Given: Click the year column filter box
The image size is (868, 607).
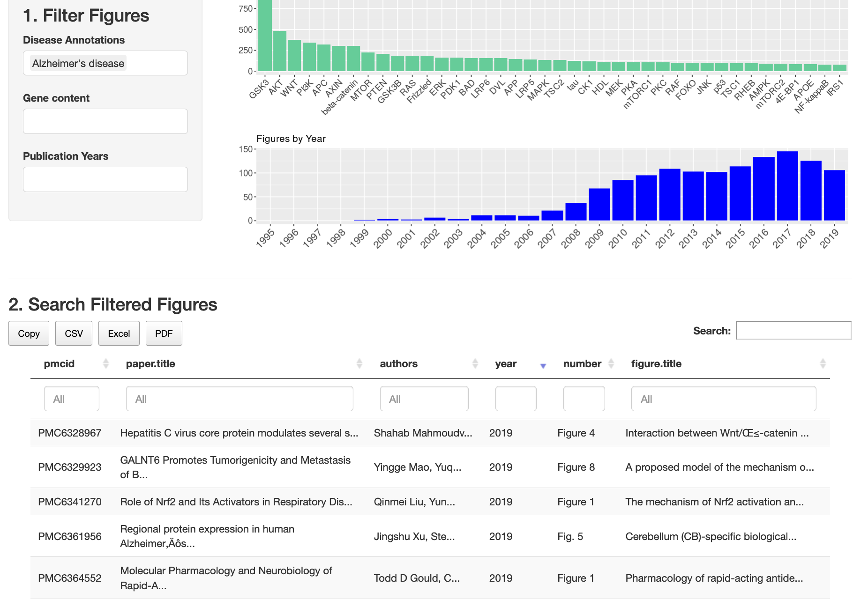Looking at the screenshot, I should [x=516, y=399].
